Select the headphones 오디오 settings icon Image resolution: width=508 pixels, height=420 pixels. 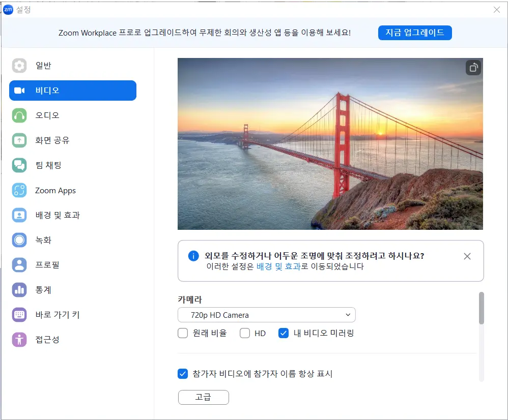click(x=19, y=115)
